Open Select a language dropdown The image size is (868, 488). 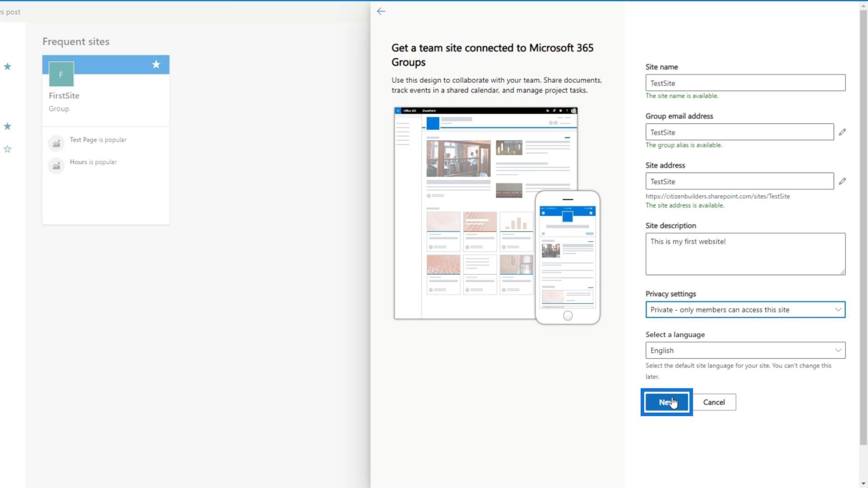(745, 351)
